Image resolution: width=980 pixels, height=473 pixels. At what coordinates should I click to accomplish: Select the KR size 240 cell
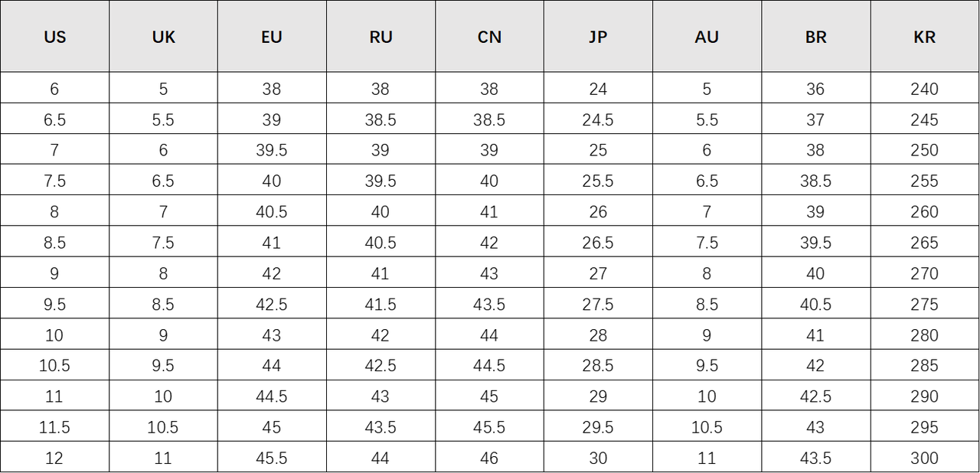click(x=924, y=89)
